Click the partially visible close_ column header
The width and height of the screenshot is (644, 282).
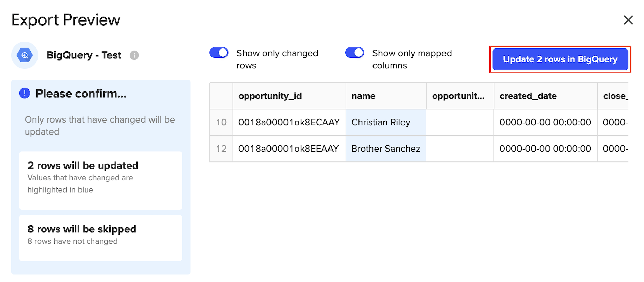615,96
